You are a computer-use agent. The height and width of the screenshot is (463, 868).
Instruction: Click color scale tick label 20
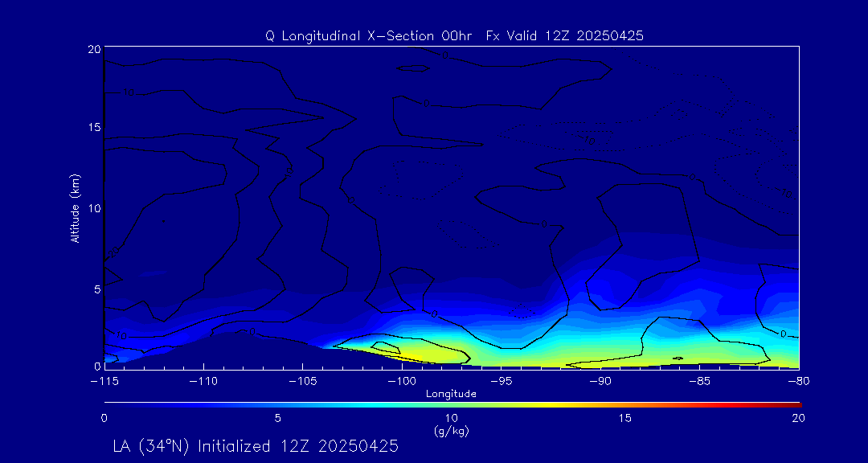tap(799, 419)
